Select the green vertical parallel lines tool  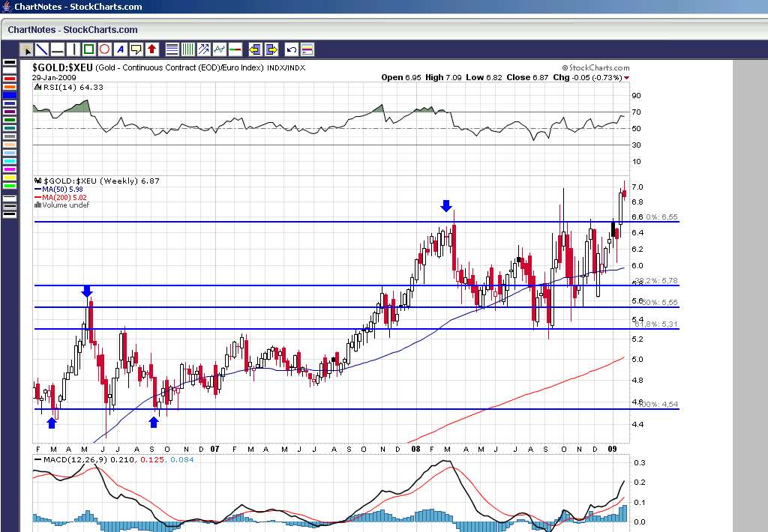187,49
